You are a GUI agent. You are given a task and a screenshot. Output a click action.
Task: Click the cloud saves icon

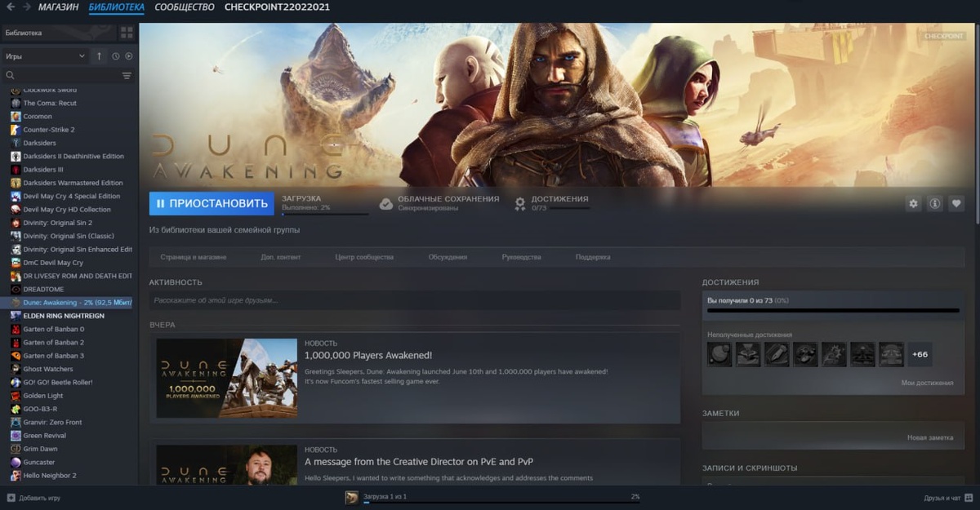click(x=386, y=203)
